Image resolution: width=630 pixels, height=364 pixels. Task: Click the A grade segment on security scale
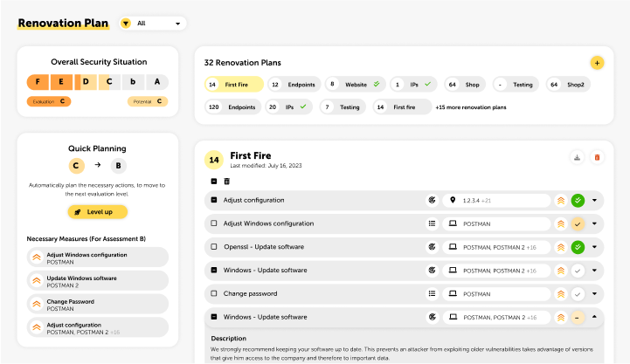[x=157, y=82]
